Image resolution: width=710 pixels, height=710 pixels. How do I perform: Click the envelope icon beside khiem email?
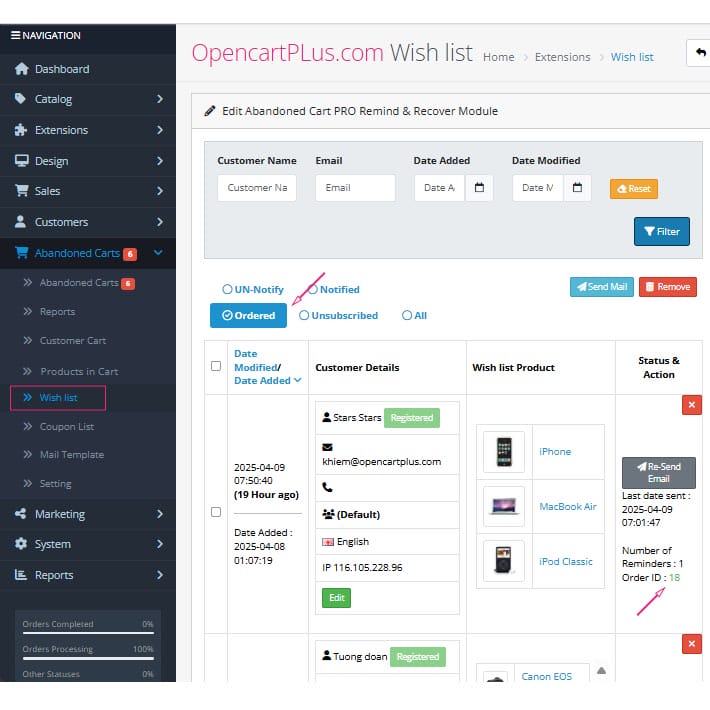click(327, 447)
